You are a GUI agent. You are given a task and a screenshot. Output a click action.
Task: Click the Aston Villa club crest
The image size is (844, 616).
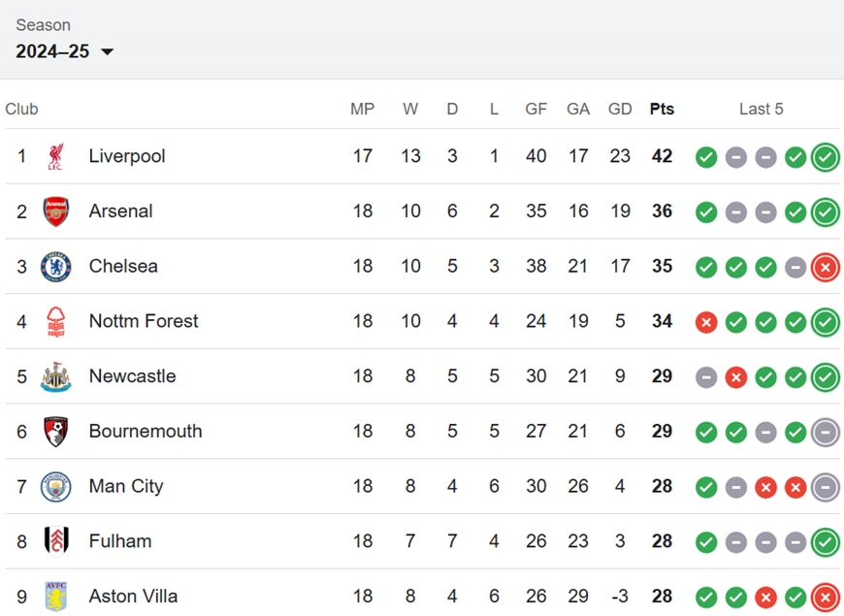tap(56, 596)
